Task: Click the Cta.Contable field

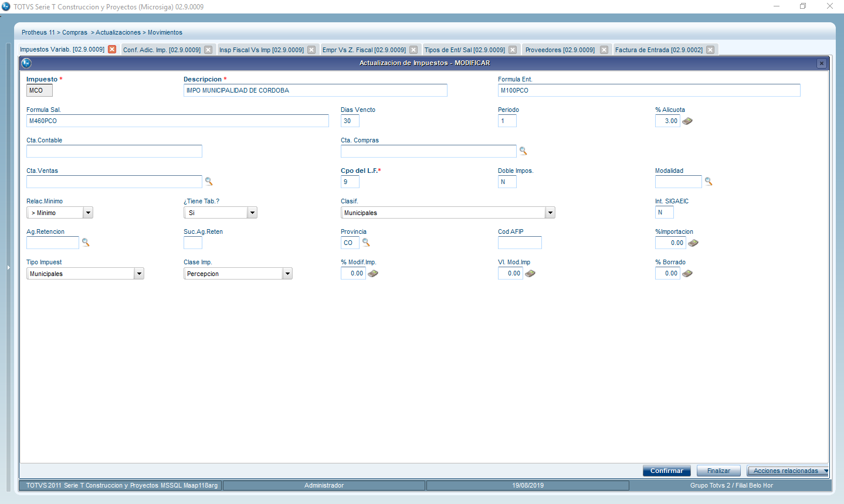Action: point(114,151)
